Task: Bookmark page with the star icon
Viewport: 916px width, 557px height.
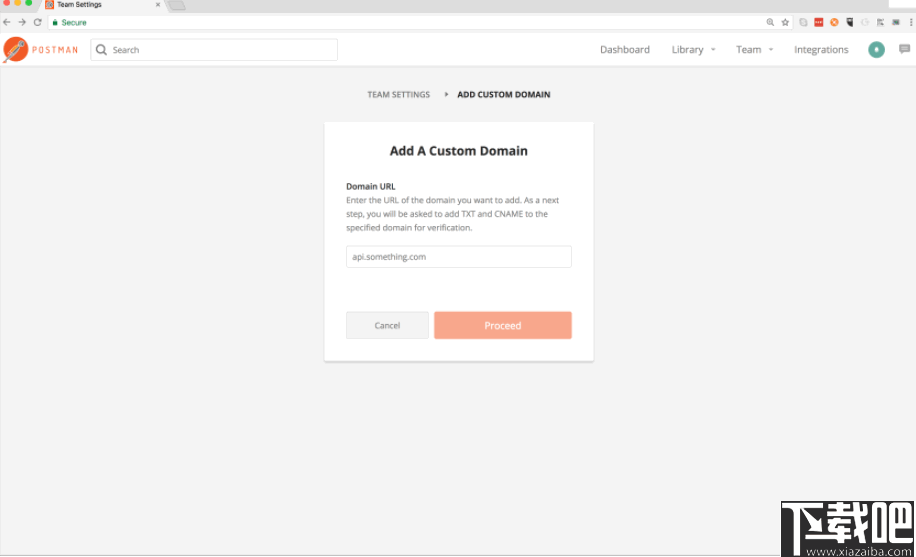Action: tap(785, 22)
